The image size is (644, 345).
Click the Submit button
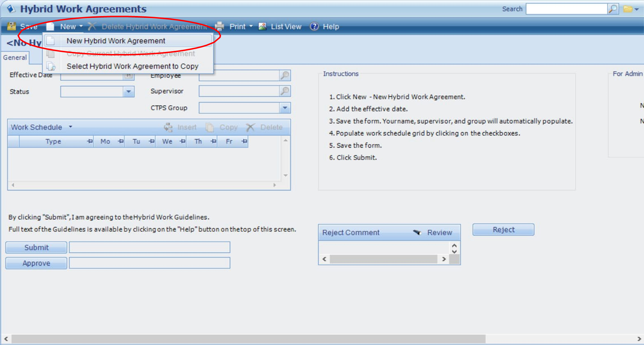click(36, 247)
